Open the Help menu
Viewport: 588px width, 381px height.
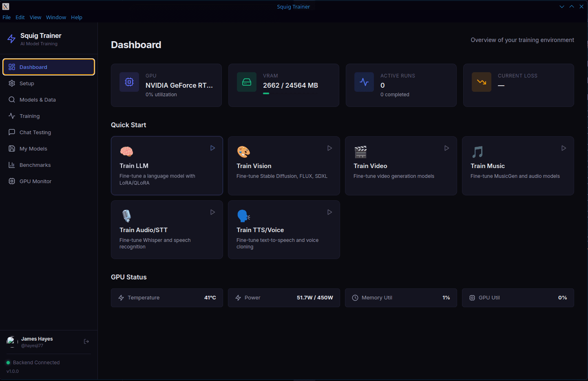[x=77, y=17]
